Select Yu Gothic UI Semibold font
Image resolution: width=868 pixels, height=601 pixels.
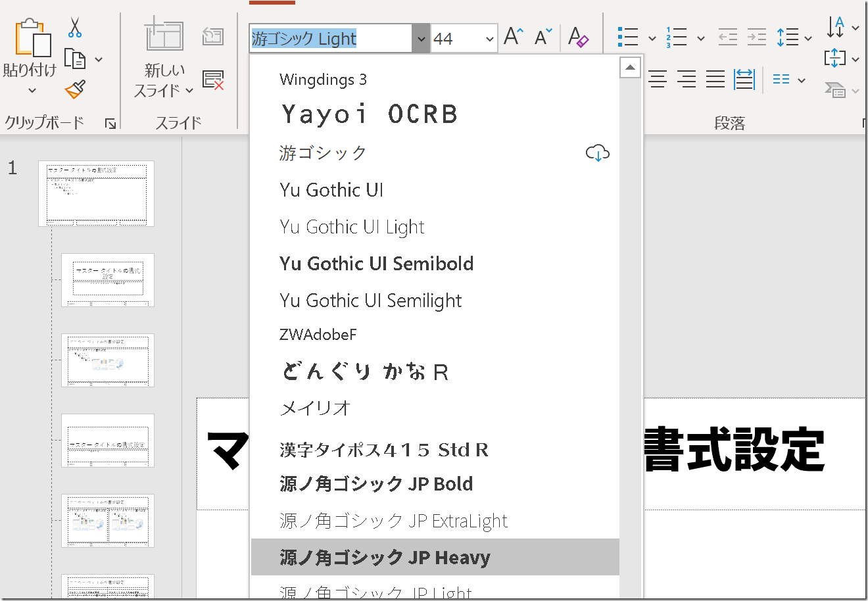[435, 264]
